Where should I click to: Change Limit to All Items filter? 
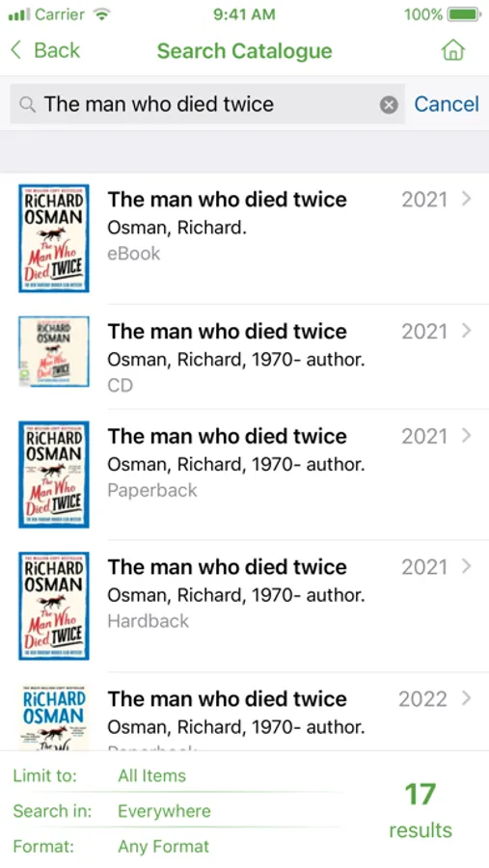pyautogui.click(x=151, y=775)
